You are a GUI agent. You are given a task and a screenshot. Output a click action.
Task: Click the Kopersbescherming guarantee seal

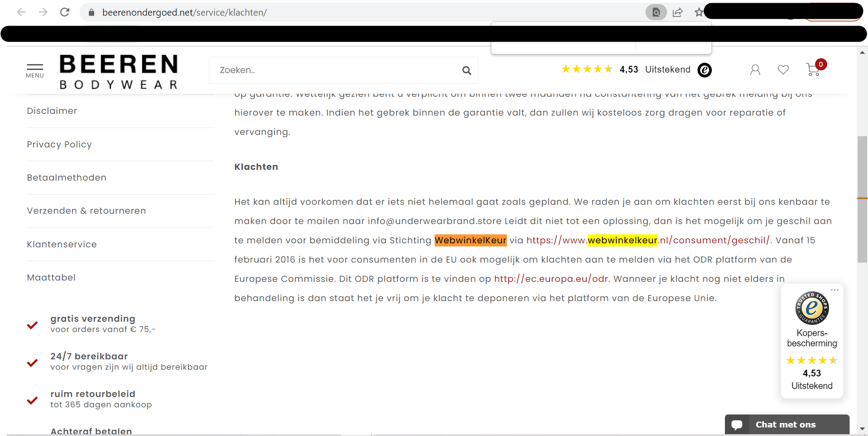pos(811,308)
